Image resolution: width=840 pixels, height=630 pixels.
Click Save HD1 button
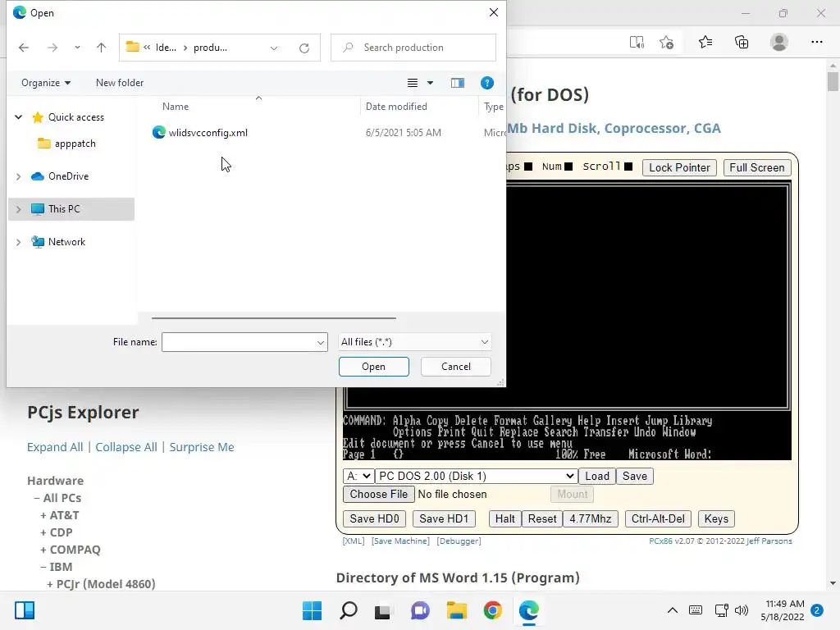pos(444,518)
